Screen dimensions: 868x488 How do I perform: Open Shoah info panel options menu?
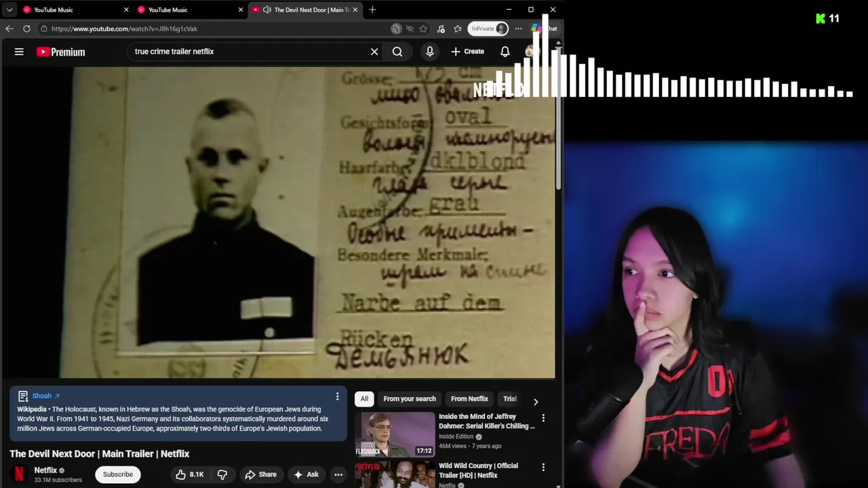(337, 396)
